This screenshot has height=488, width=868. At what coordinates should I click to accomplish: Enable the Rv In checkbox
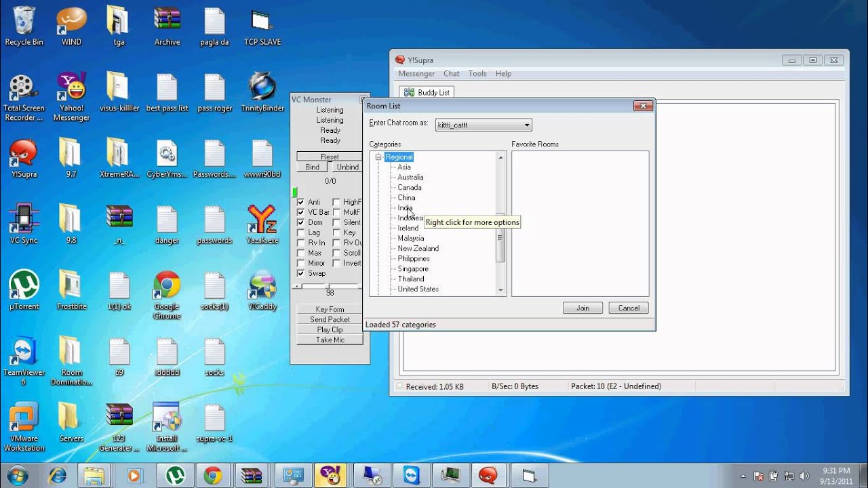301,243
